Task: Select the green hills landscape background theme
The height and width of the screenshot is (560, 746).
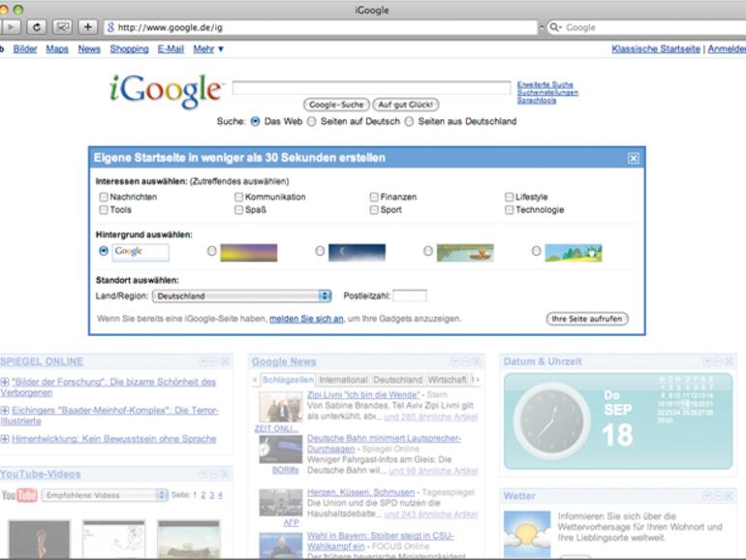Action: (x=574, y=253)
